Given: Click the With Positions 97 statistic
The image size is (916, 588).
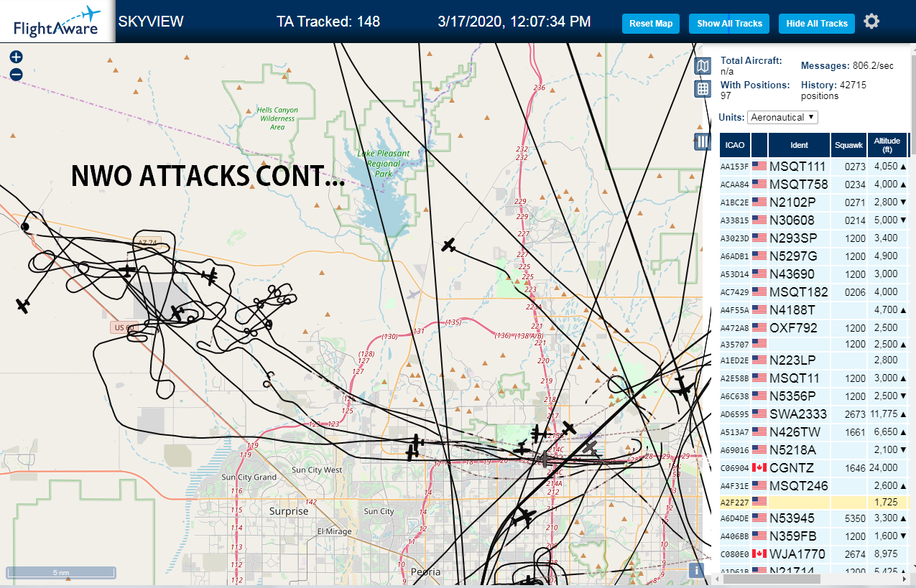Looking at the screenshot, I should [x=755, y=90].
